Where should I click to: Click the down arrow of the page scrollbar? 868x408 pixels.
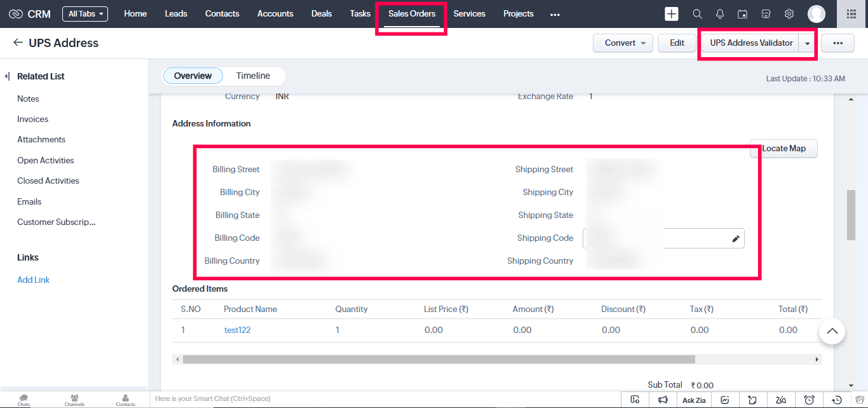coord(851,385)
